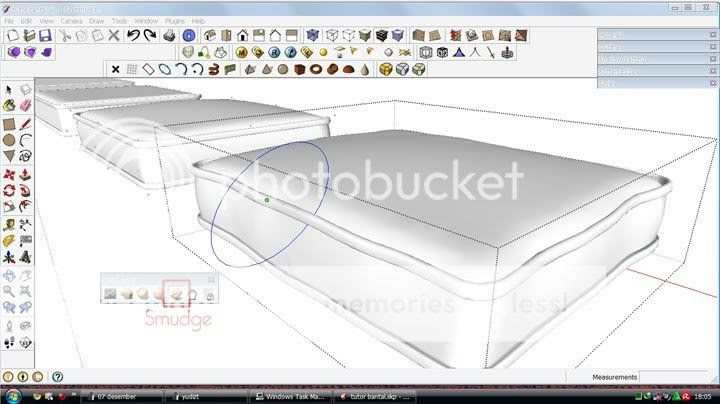Activate the Push/Pull tool

point(25,174)
